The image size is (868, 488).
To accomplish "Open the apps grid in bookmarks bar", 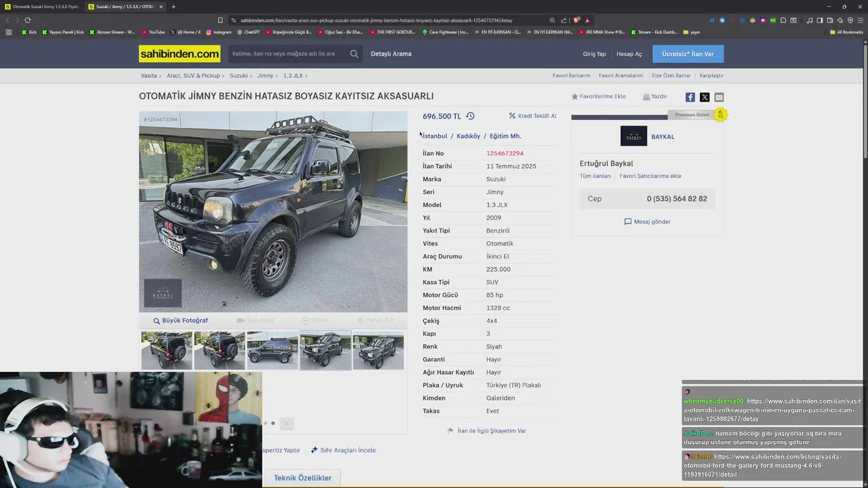I will [x=9, y=32].
